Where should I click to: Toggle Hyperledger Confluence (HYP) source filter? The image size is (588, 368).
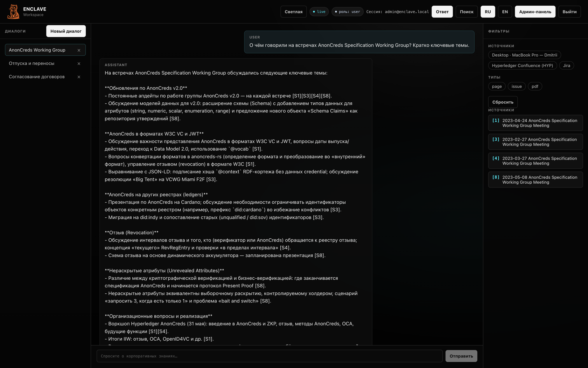[522, 66]
